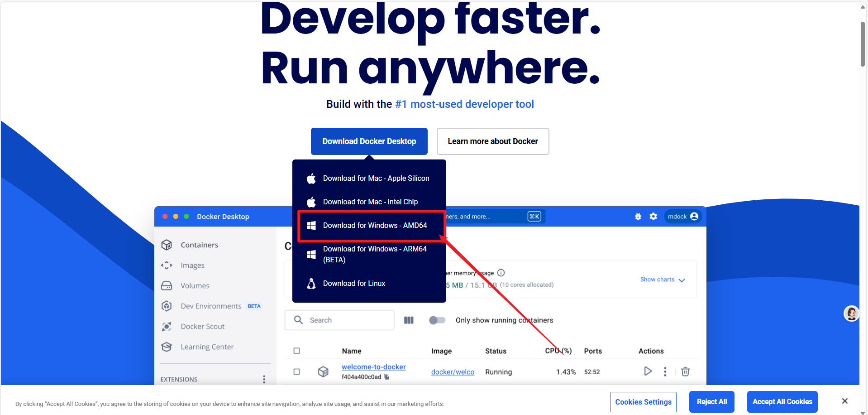Click the Windows logo beside the AMD64 download
Image resolution: width=868 pixels, height=415 pixels.
coord(311,225)
